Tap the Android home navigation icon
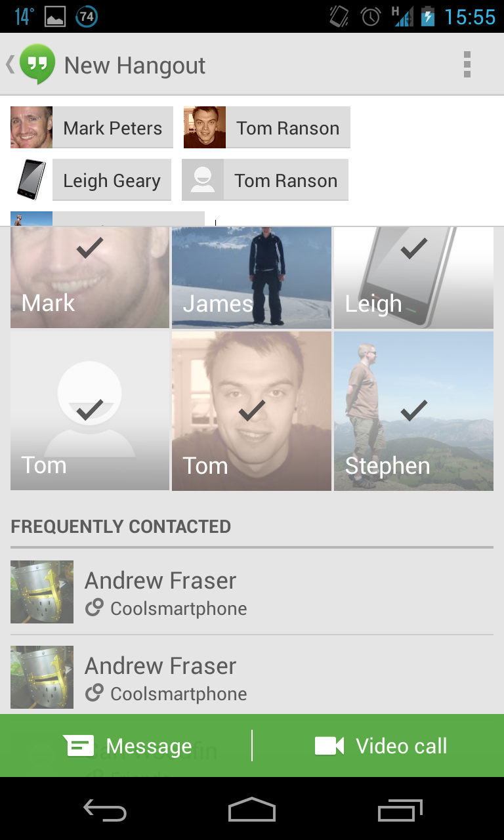 pyautogui.click(x=252, y=810)
